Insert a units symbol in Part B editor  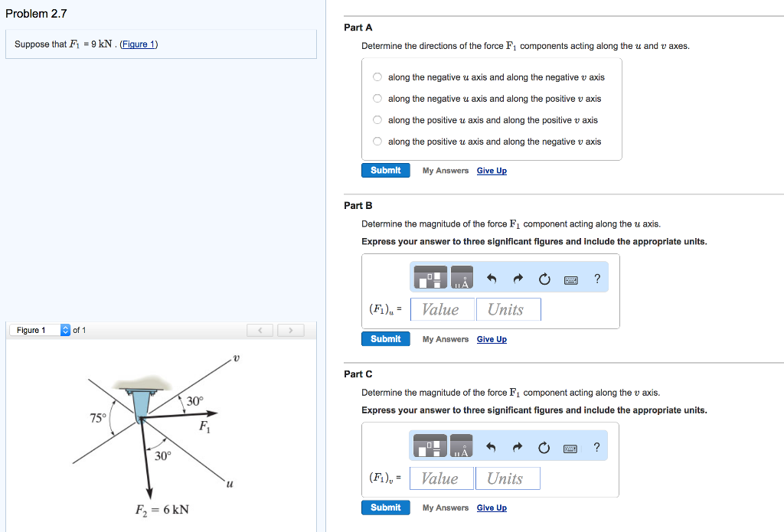click(x=461, y=278)
